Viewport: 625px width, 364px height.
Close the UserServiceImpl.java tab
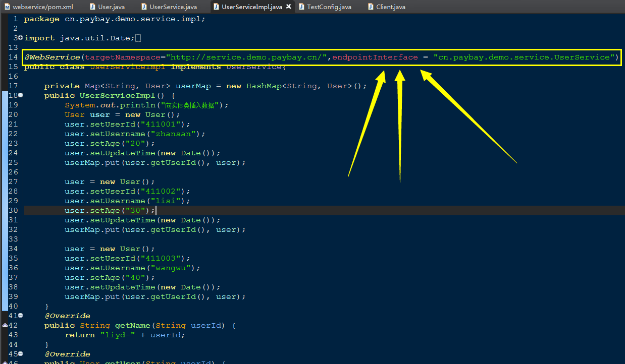coord(289,7)
